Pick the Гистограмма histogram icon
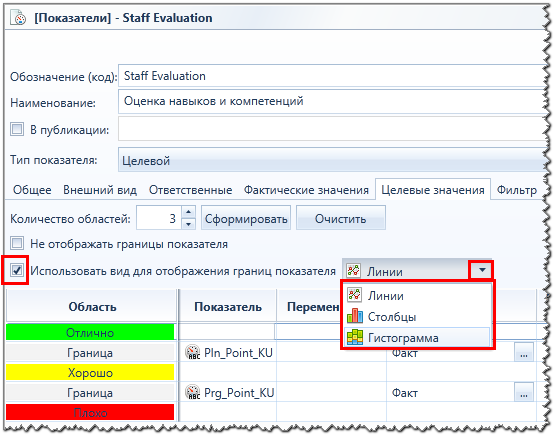 (355, 337)
